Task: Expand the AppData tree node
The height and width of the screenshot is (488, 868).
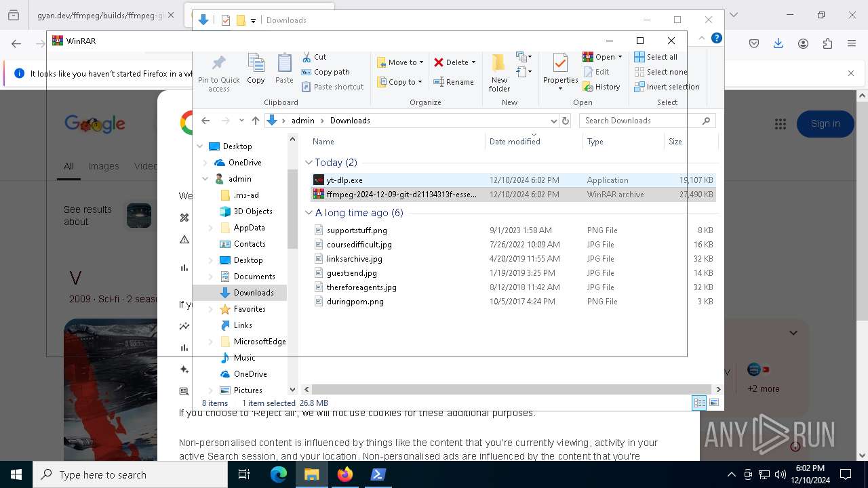Action: click(210, 228)
